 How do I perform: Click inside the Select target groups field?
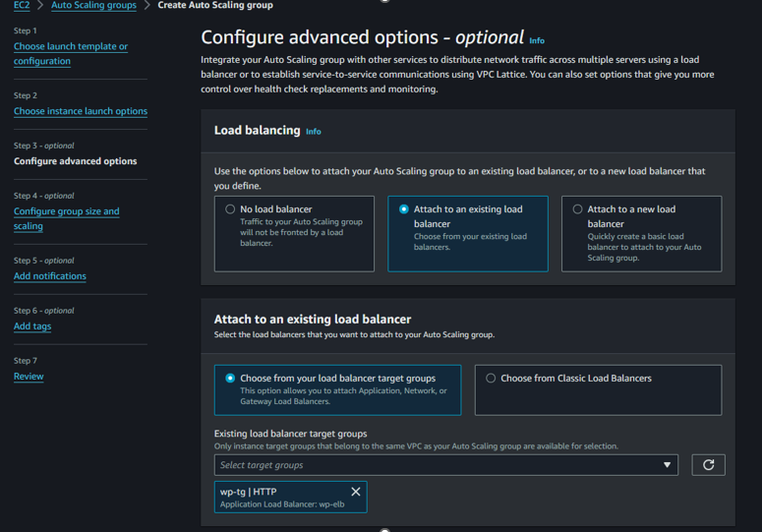click(433, 465)
